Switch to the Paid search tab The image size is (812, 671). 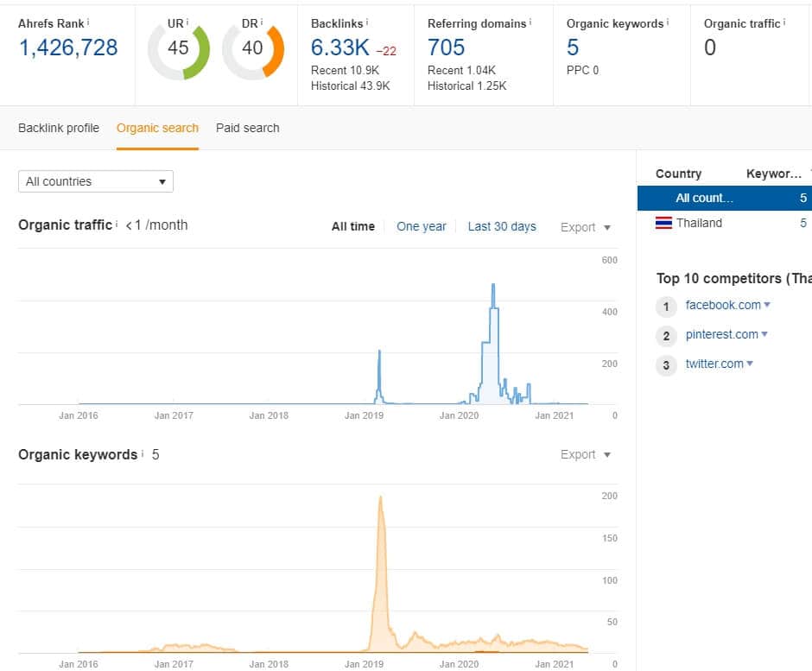click(248, 128)
